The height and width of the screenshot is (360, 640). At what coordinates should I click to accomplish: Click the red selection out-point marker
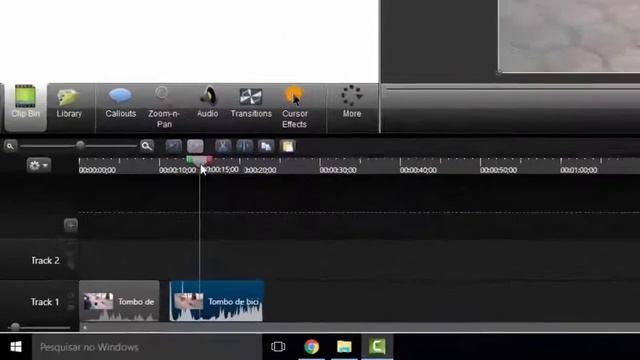coord(209,159)
